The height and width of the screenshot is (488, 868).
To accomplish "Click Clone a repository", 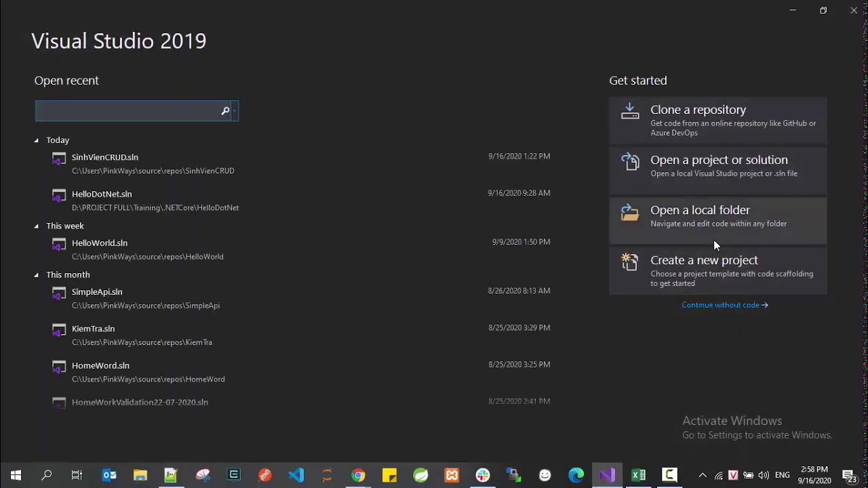I will click(718, 121).
